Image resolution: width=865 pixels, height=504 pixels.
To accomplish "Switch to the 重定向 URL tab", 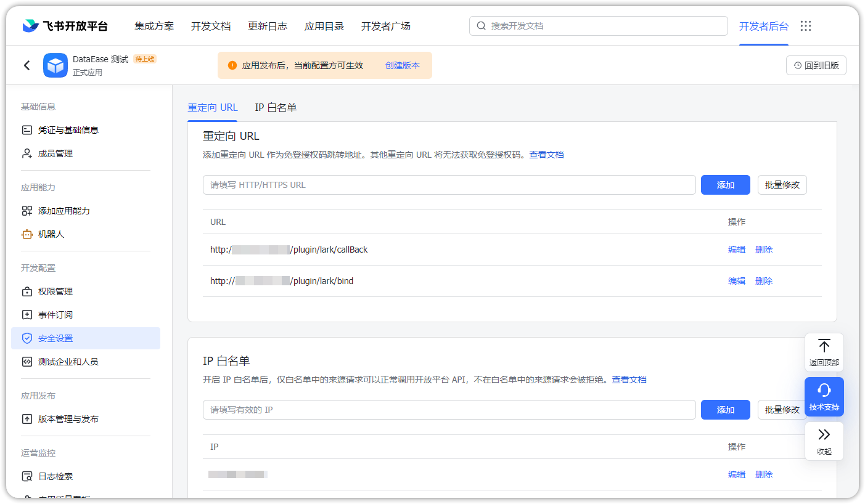I will pyautogui.click(x=213, y=107).
